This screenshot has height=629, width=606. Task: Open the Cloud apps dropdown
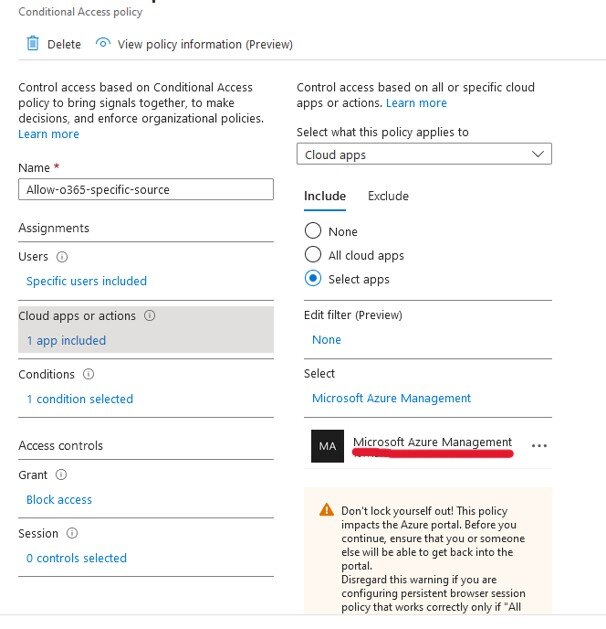click(424, 155)
